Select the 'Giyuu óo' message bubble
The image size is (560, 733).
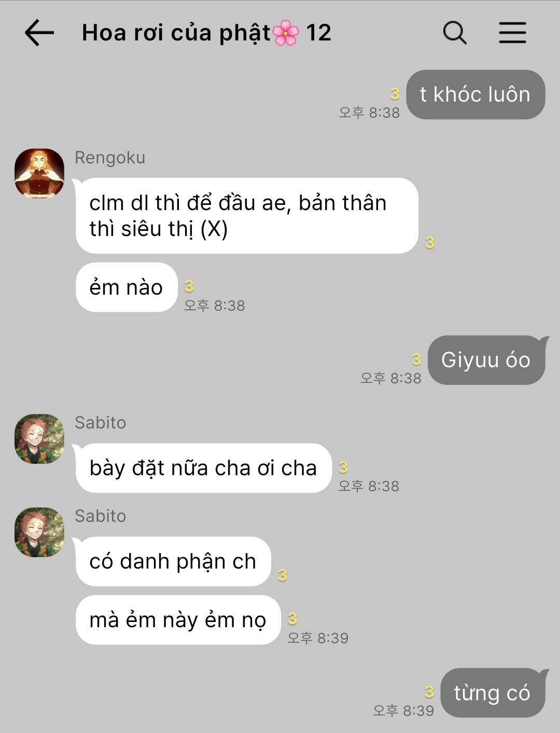click(x=486, y=360)
